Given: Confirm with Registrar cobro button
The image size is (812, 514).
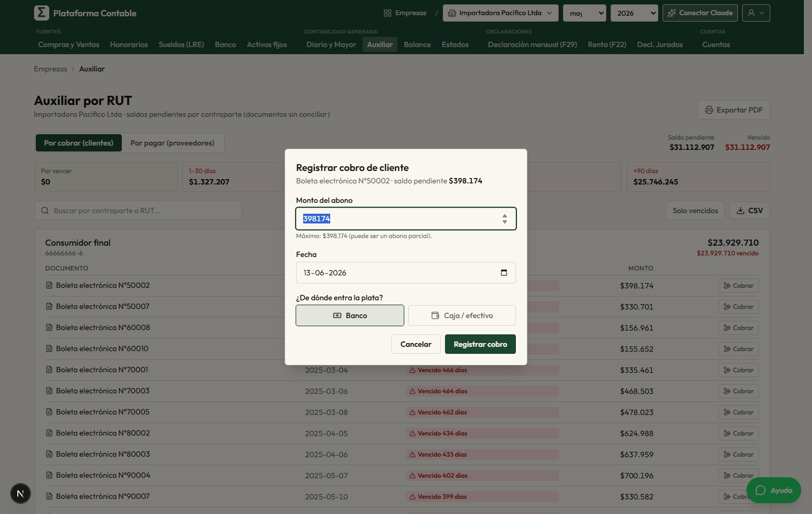Looking at the screenshot, I should click(480, 344).
